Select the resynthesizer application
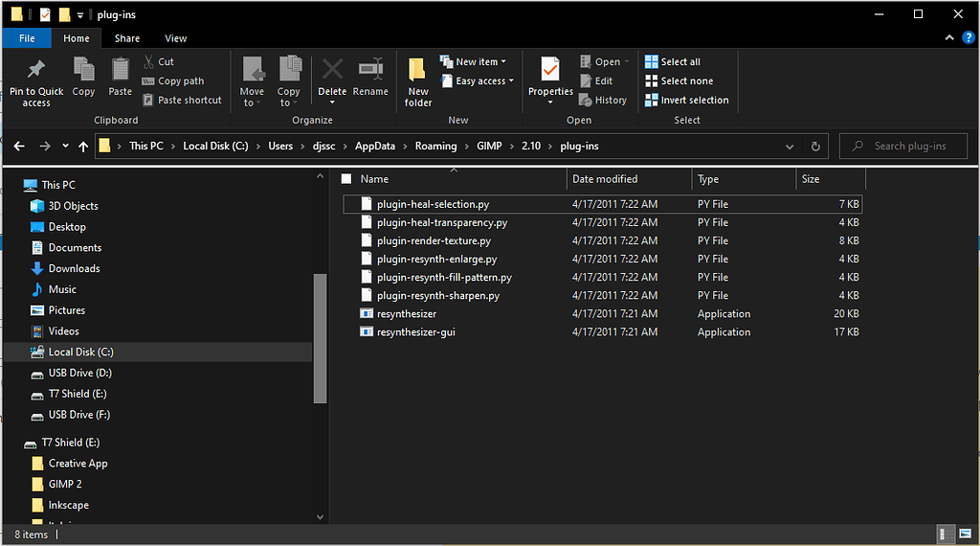 coord(603,313)
